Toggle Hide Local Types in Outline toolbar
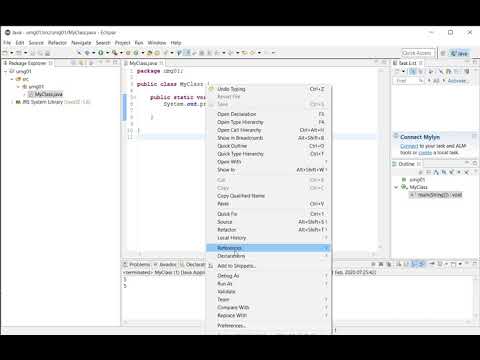 (467, 172)
